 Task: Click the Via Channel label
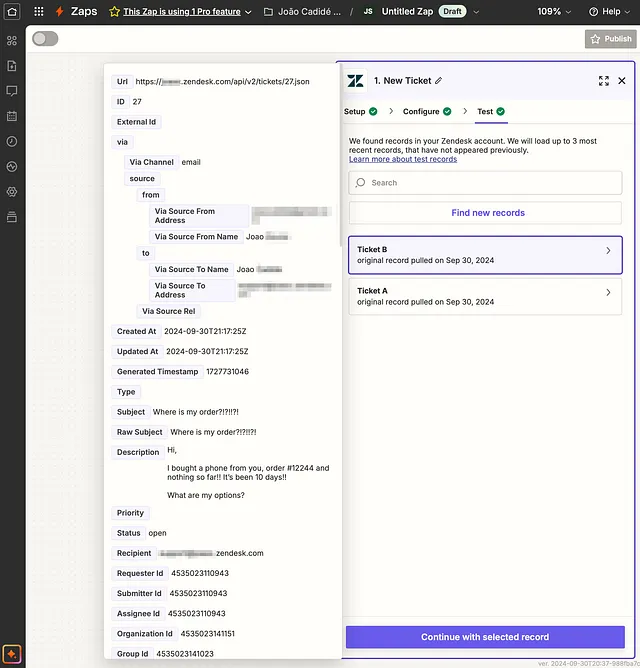(151, 162)
